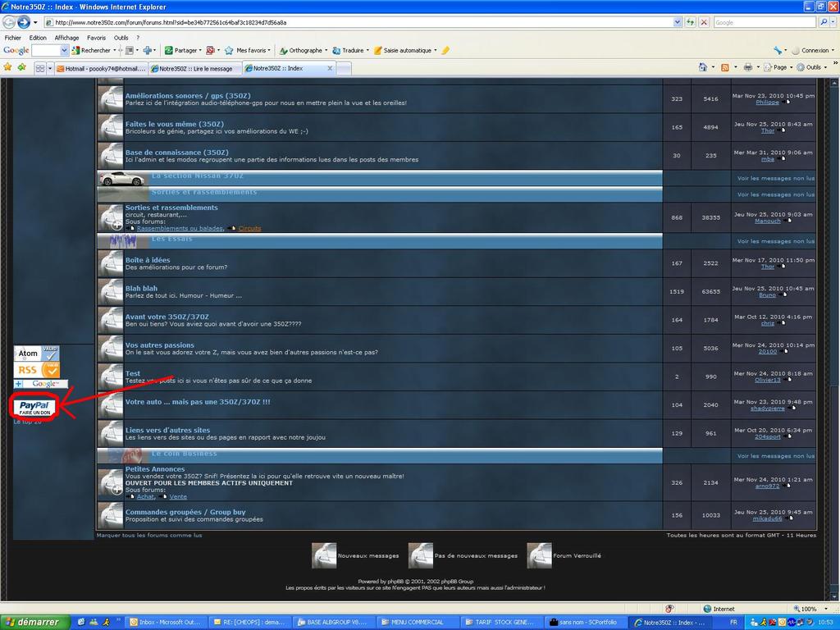The image size is (840, 630).
Task: Switch to the Hotmail browser tab
Action: click(102, 68)
